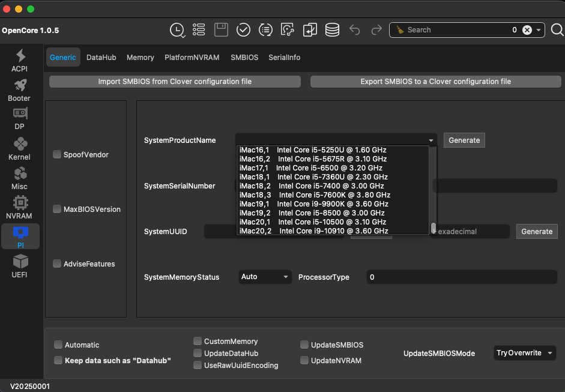The image size is (565, 392).
Task: Tick the Automatic checkbox
Action: tap(58, 345)
